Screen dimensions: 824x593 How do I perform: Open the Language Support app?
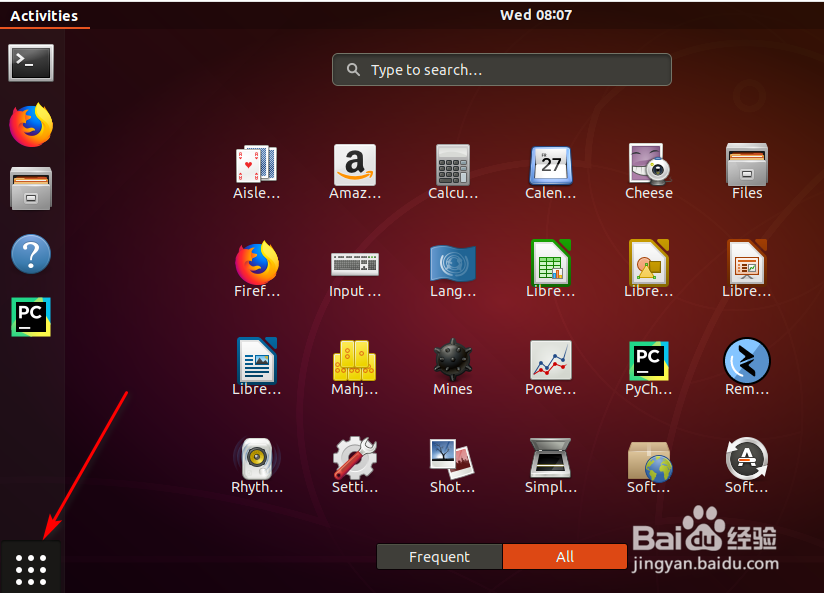[x=453, y=271]
